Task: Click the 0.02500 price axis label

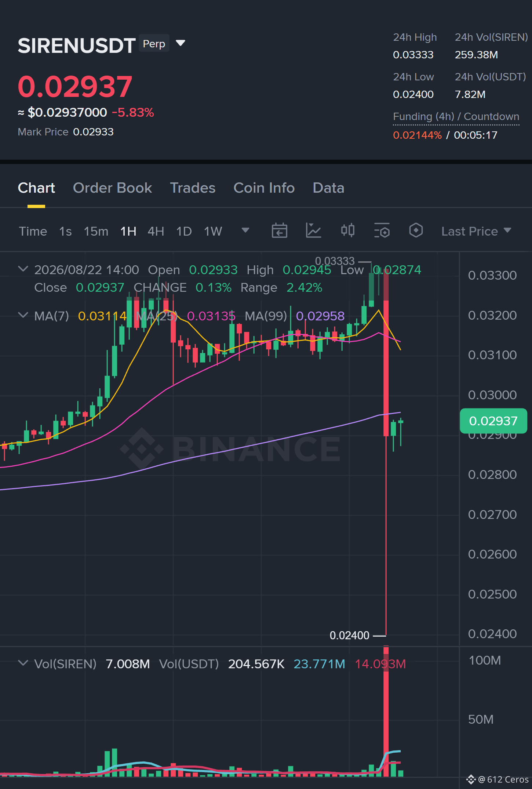Action: [492, 594]
